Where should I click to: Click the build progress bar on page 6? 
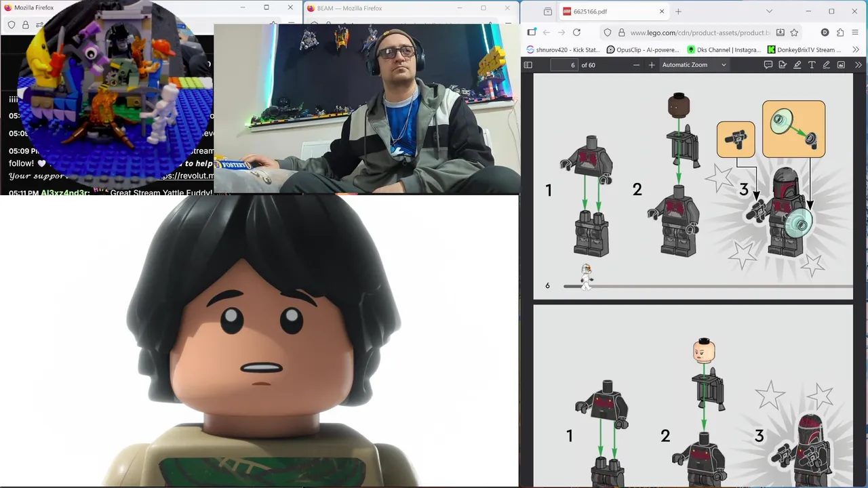(x=708, y=286)
